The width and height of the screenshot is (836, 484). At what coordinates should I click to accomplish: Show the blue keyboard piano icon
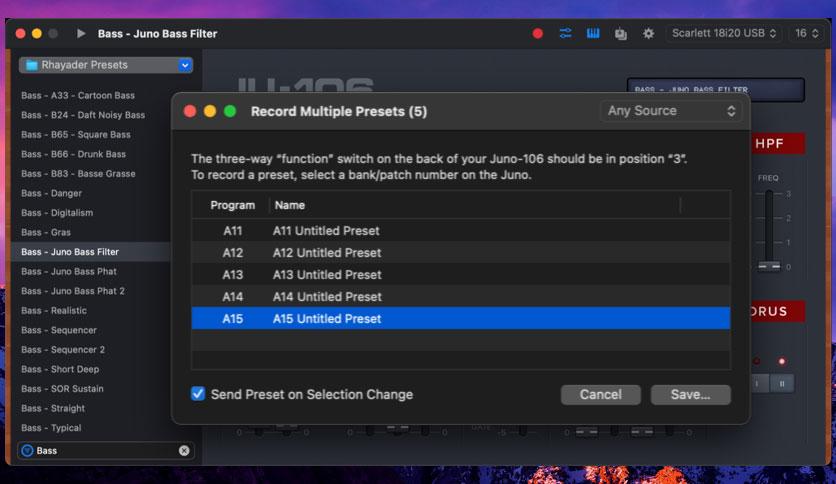click(x=593, y=34)
